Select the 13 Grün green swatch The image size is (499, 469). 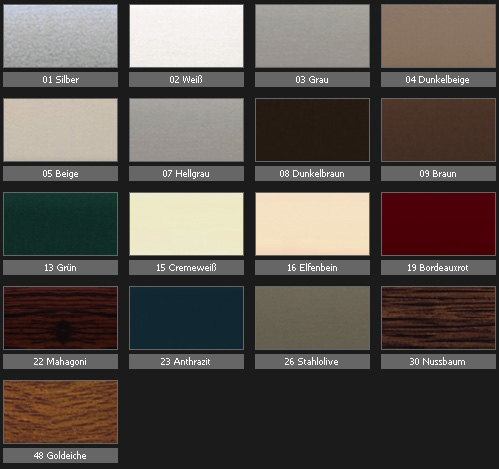pos(60,224)
